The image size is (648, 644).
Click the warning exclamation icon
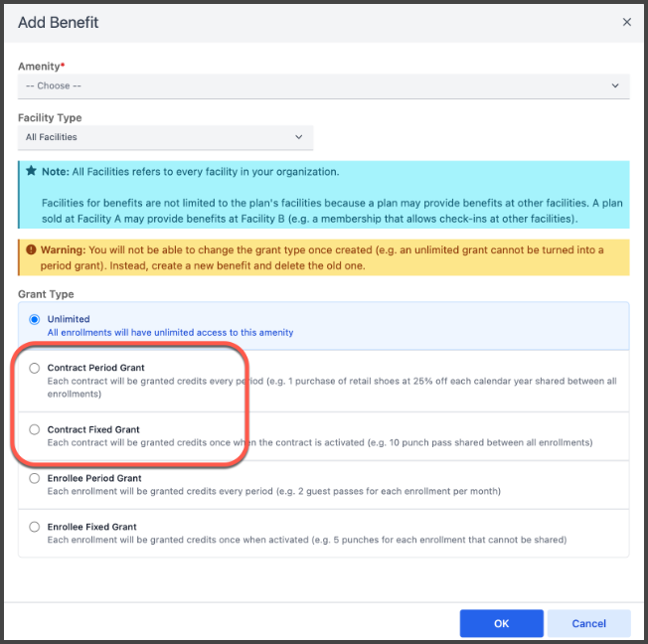pos(31,249)
